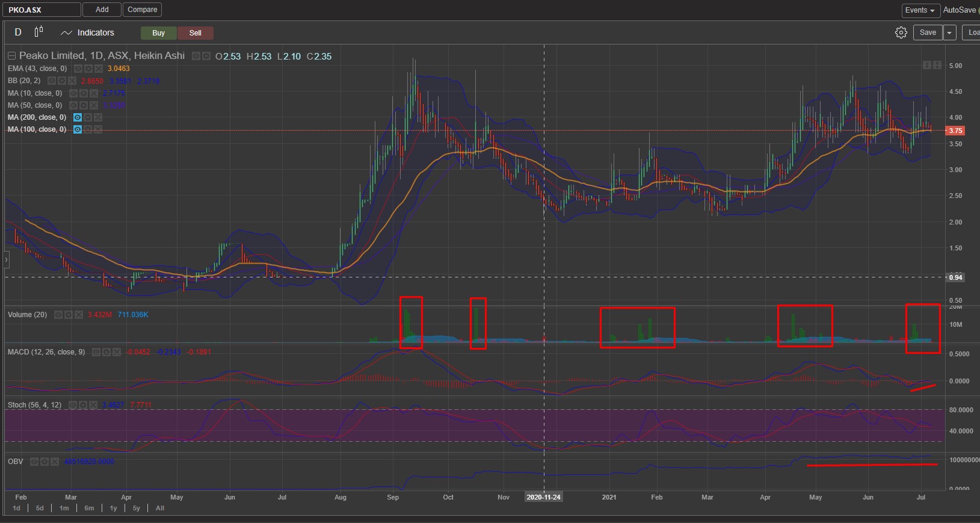Toggle visibility of MA (50, close, 0)
The height and width of the screenshot is (523, 980).
(73, 105)
